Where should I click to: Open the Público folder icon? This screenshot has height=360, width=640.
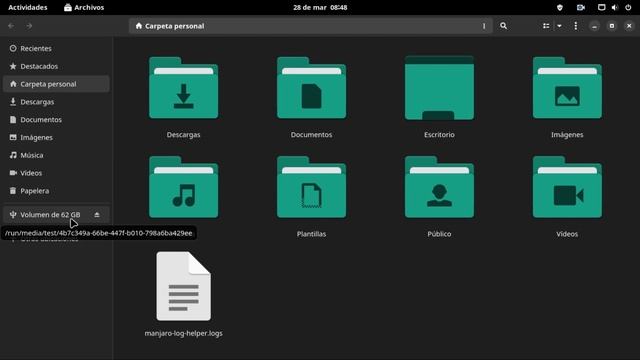coord(439,187)
